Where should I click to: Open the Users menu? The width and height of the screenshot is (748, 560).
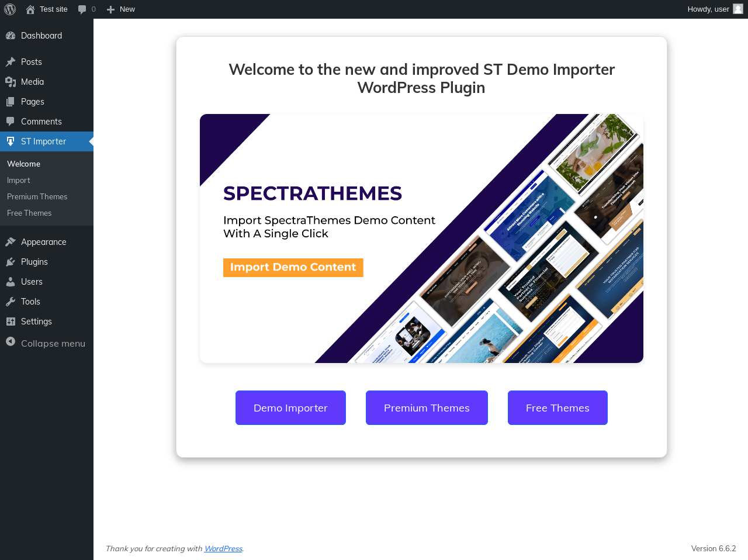click(47, 282)
